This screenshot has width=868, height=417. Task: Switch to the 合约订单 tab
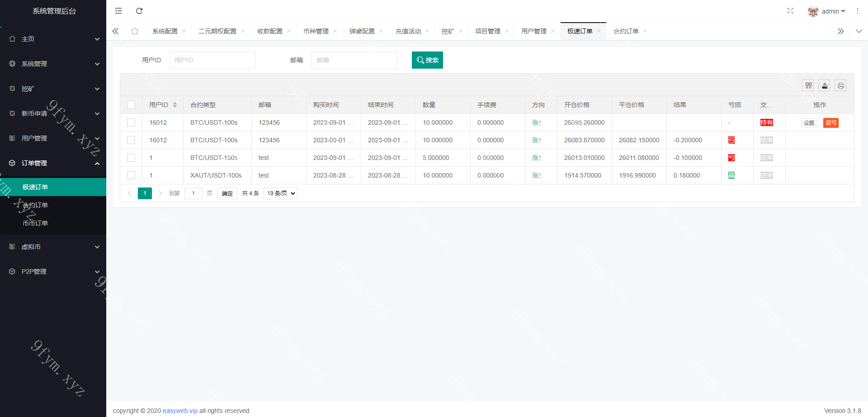(626, 31)
